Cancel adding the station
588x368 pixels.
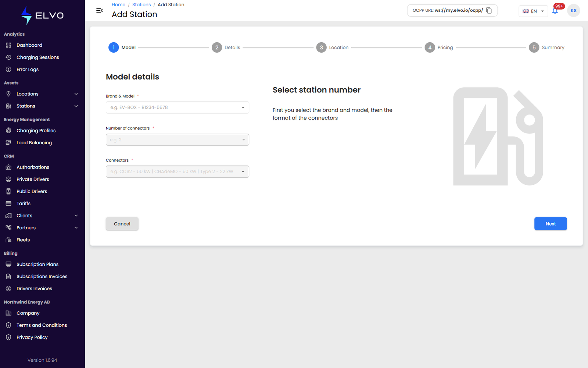tap(122, 224)
